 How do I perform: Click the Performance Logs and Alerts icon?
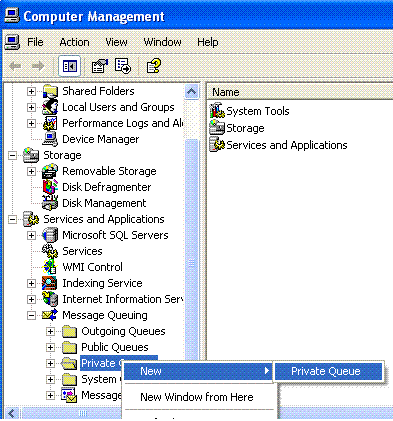pos(50,123)
